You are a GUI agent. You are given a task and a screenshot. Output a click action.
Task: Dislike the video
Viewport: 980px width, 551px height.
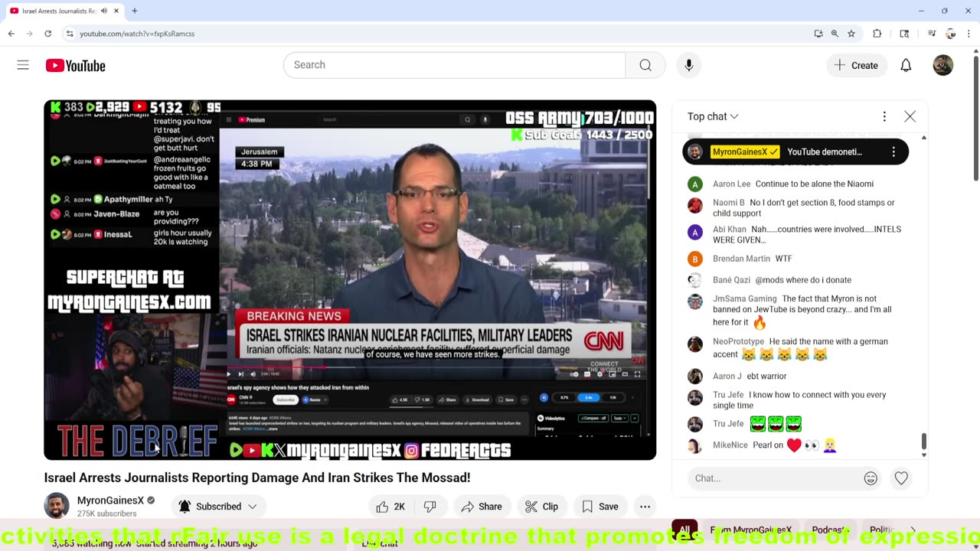point(430,507)
